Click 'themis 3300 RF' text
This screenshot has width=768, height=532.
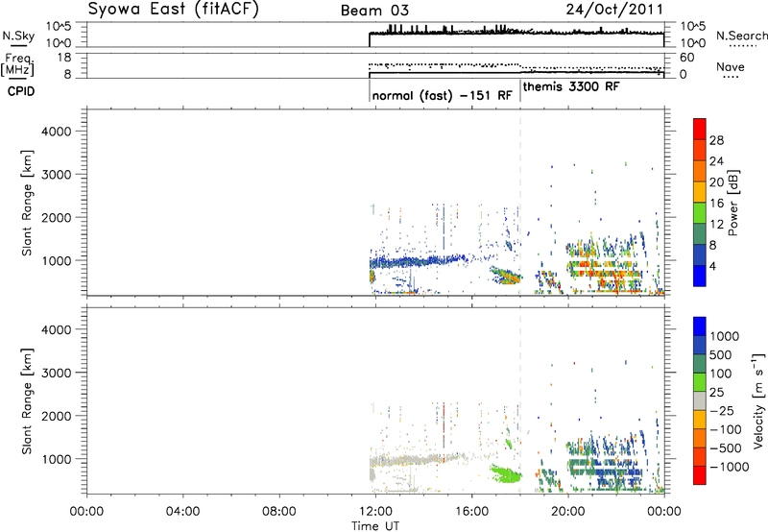click(x=571, y=86)
